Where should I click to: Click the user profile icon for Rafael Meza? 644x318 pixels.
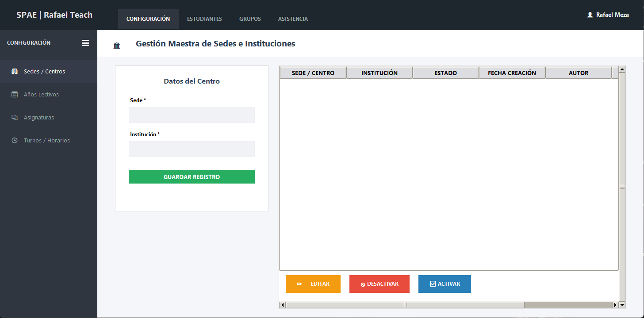coord(590,15)
